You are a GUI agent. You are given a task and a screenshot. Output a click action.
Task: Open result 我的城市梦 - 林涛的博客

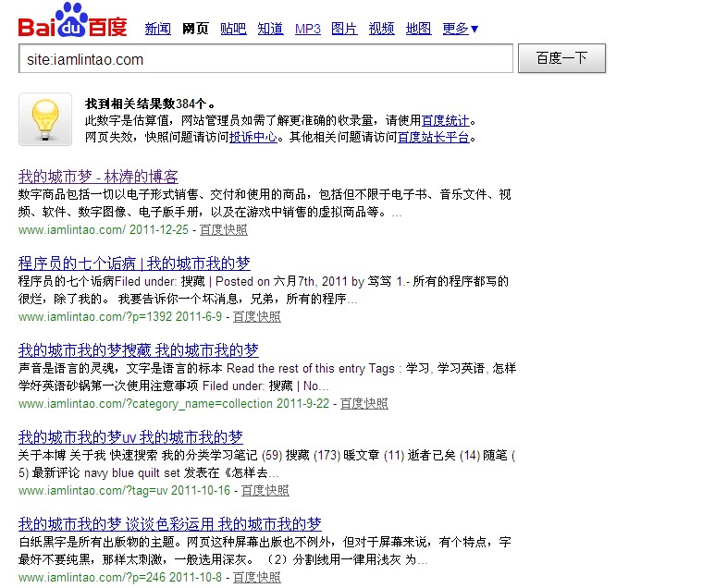point(98,177)
